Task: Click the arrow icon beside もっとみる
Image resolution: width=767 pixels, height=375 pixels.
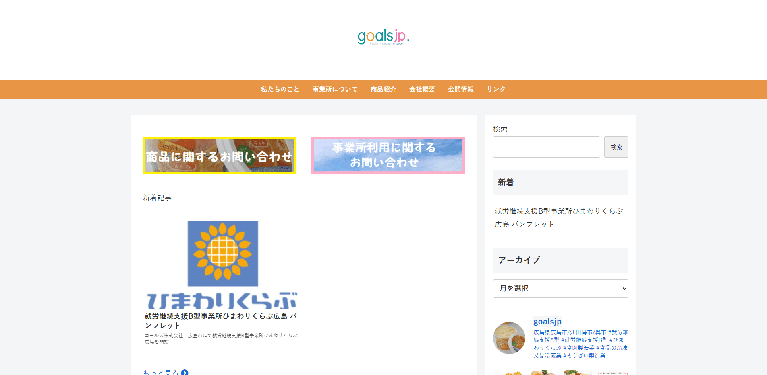Action: tap(184, 373)
